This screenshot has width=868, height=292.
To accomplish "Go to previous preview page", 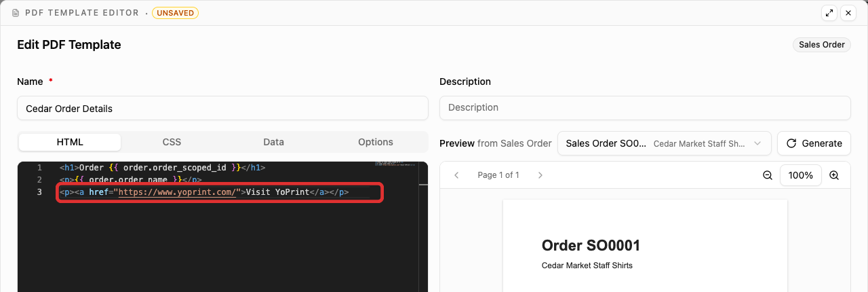I will pos(456,175).
